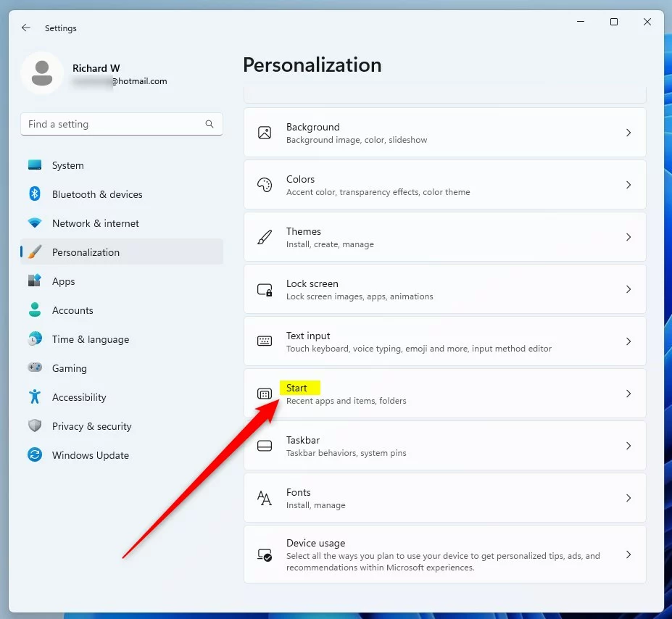Open Windows Update category label

point(91,455)
